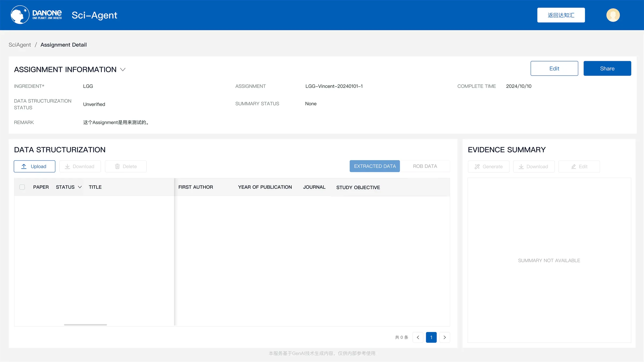The height and width of the screenshot is (362, 644).
Task: Go to the next page arrow
Action: click(445, 337)
